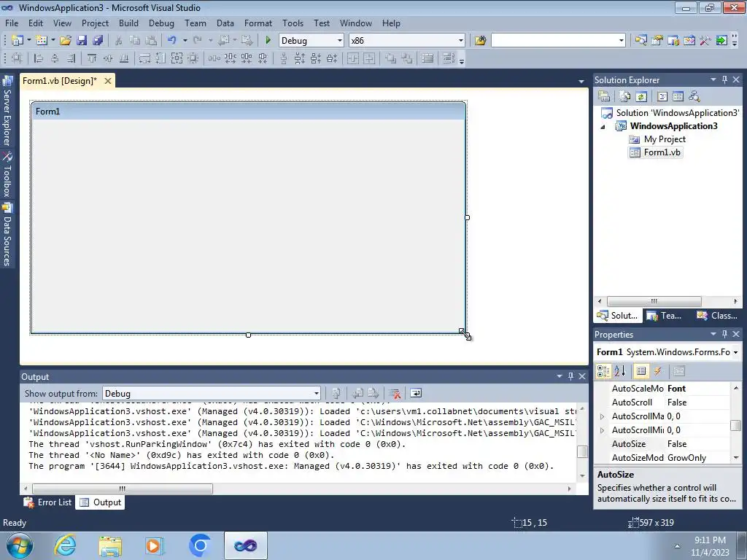The width and height of the screenshot is (747, 560).
Task: Expand the AutoScrollMinSize property
Action: pos(602,430)
